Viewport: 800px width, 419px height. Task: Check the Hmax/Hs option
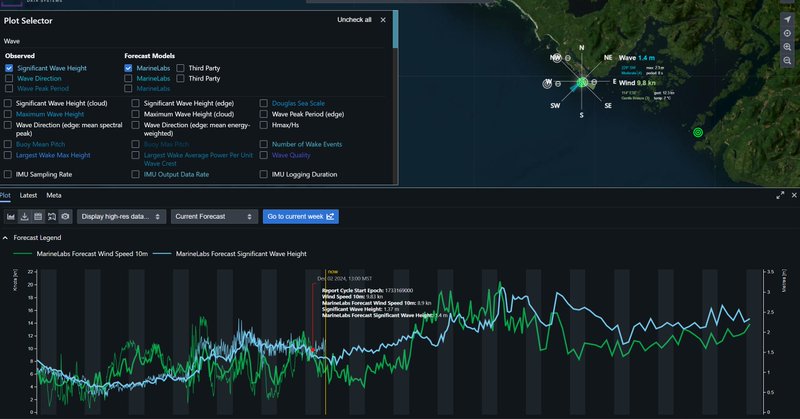pos(263,125)
